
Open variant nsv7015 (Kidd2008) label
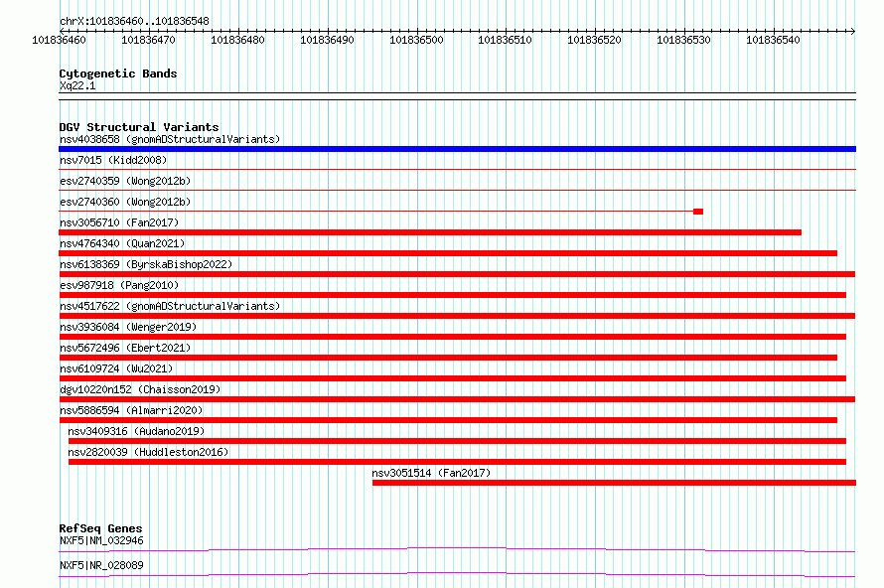tap(113, 160)
